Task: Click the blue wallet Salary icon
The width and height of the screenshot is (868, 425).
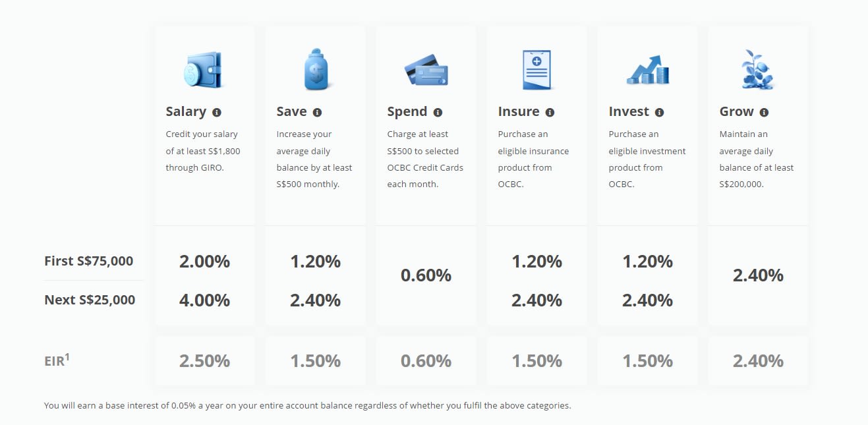Action: pos(204,70)
